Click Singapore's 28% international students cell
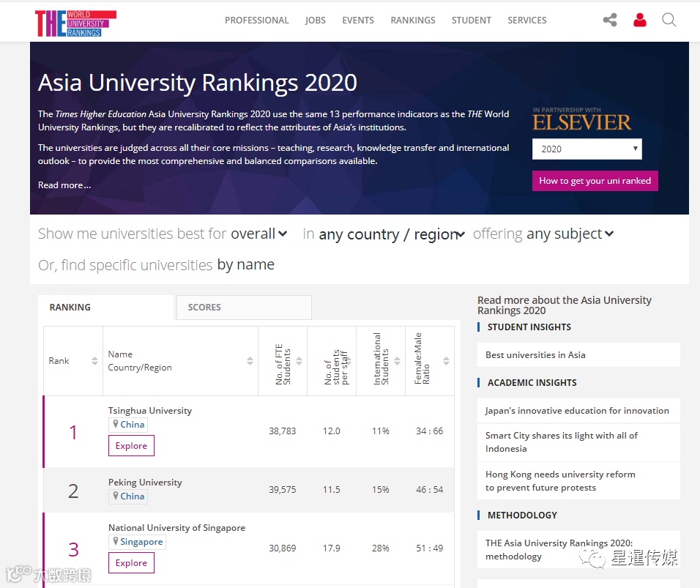Screen dimensions: 700x588 (x=380, y=548)
